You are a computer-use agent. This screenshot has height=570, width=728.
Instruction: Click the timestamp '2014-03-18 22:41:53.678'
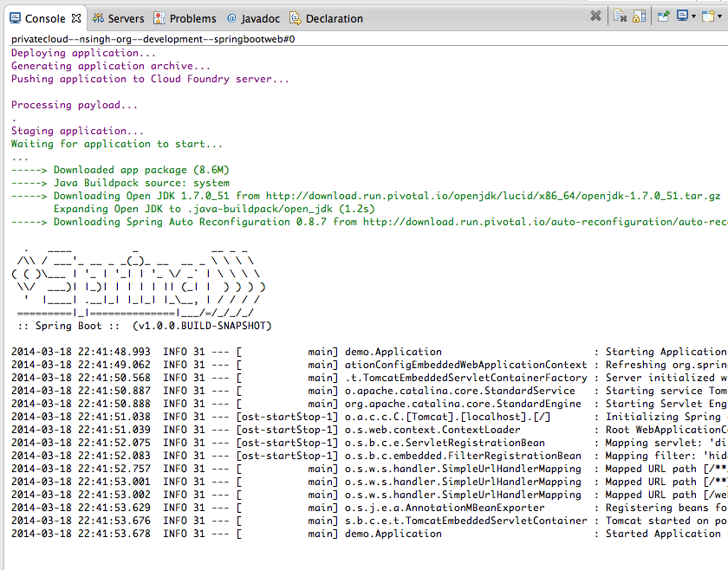click(x=81, y=534)
